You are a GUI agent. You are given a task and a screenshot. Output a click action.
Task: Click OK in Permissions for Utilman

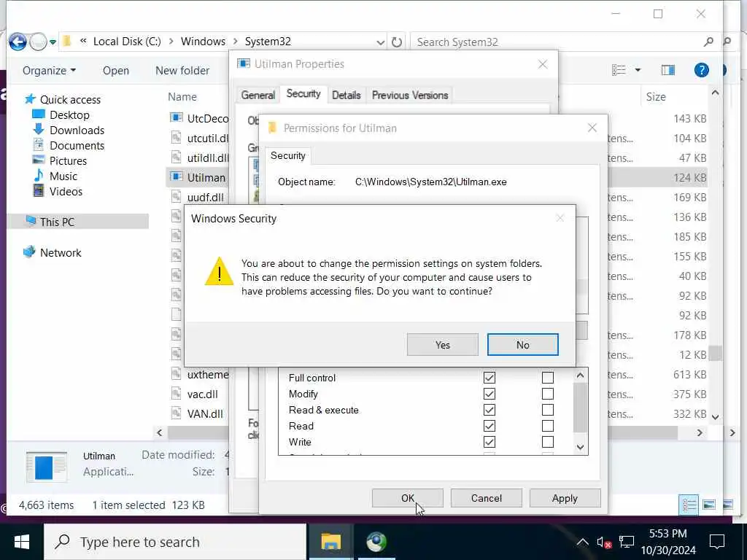407,498
